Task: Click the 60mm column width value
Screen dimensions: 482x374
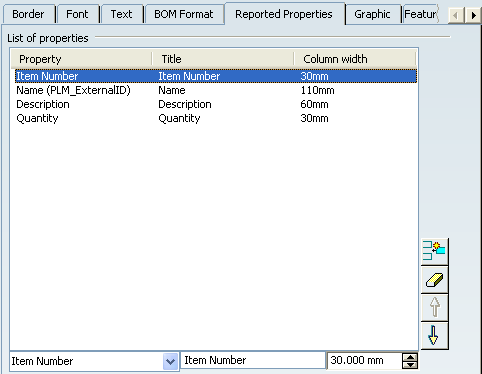Action: pyautogui.click(x=314, y=104)
